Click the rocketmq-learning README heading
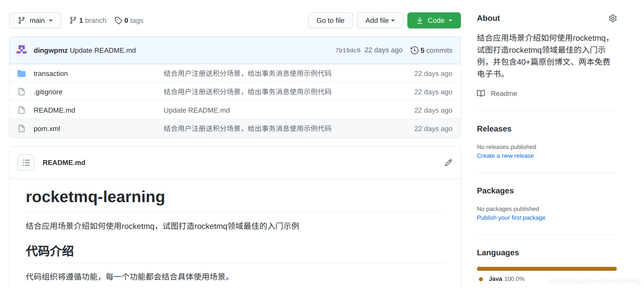 click(x=95, y=197)
